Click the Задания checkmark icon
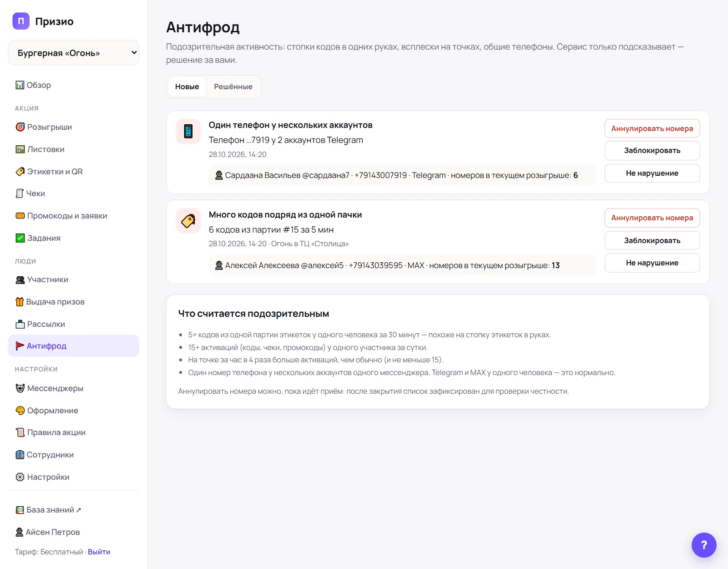This screenshot has width=728, height=569. click(x=20, y=238)
